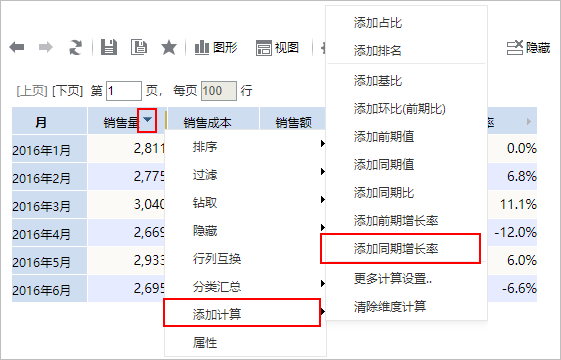This screenshot has height=360, width=561.
Task: Expand the 过滤 submenu
Action: tap(245, 175)
